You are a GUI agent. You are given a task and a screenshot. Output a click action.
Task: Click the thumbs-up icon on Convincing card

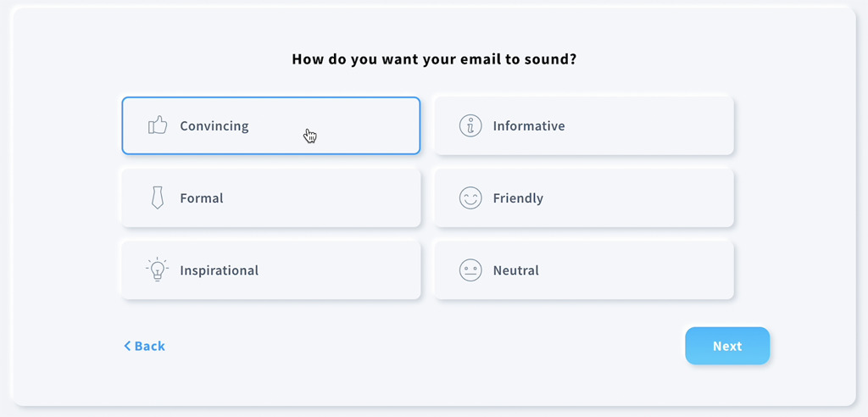158,125
